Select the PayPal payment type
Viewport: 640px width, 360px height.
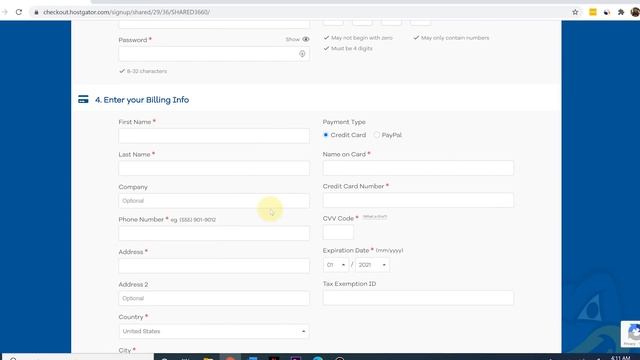point(377,135)
